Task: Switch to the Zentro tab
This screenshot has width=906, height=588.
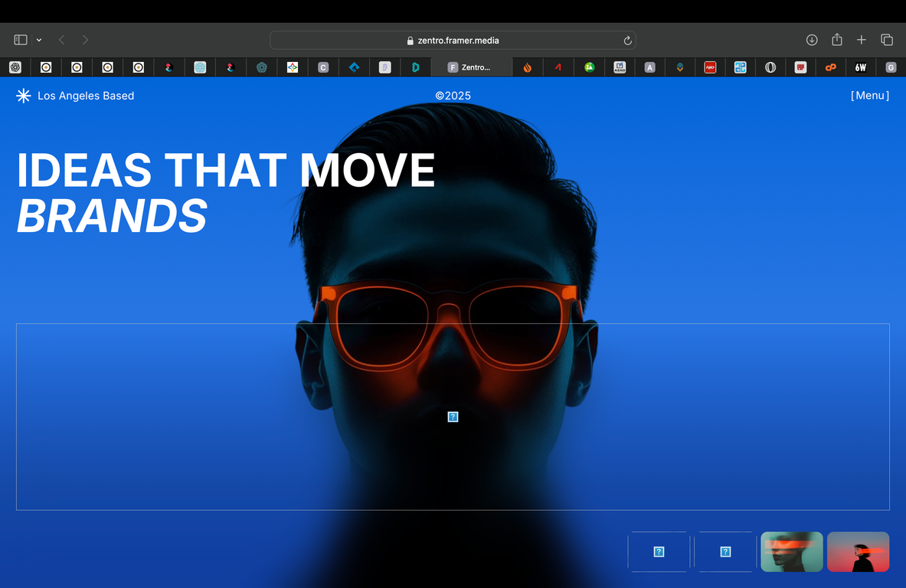Action: (x=471, y=67)
